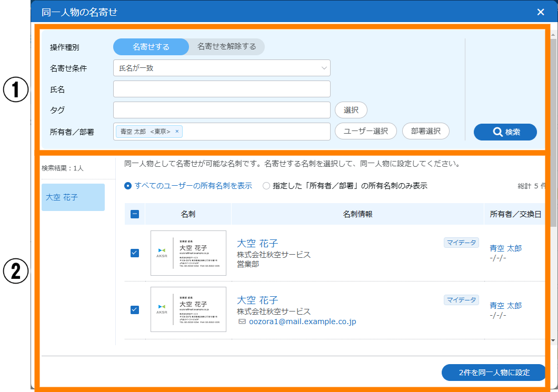
Task: Open the first business card thumbnail
Action: coord(188,253)
